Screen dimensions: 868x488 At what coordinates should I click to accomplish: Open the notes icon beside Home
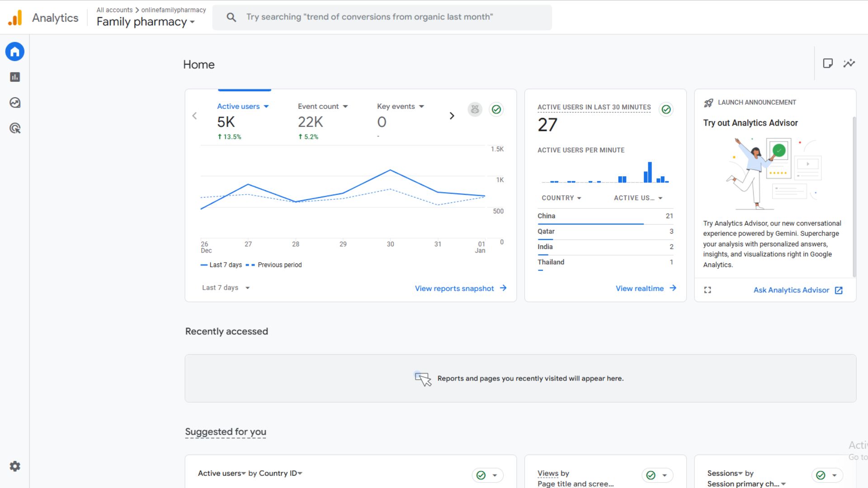(x=828, y=63)
